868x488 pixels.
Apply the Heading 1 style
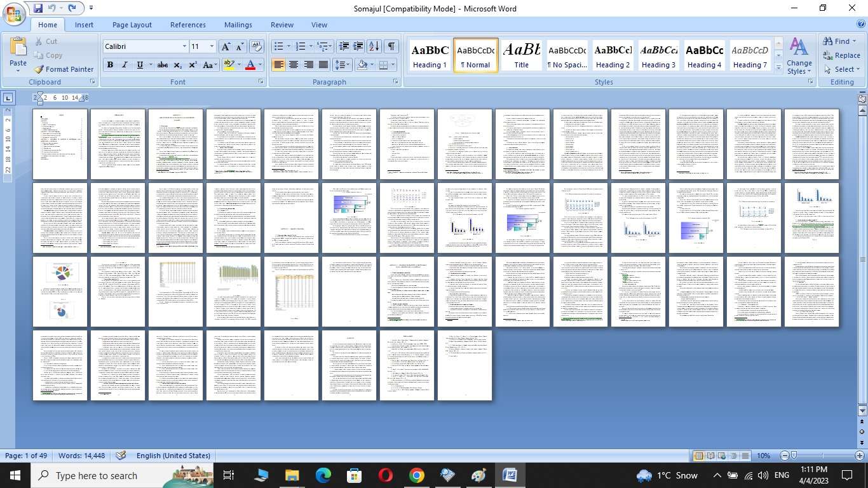tap(430, 56)
